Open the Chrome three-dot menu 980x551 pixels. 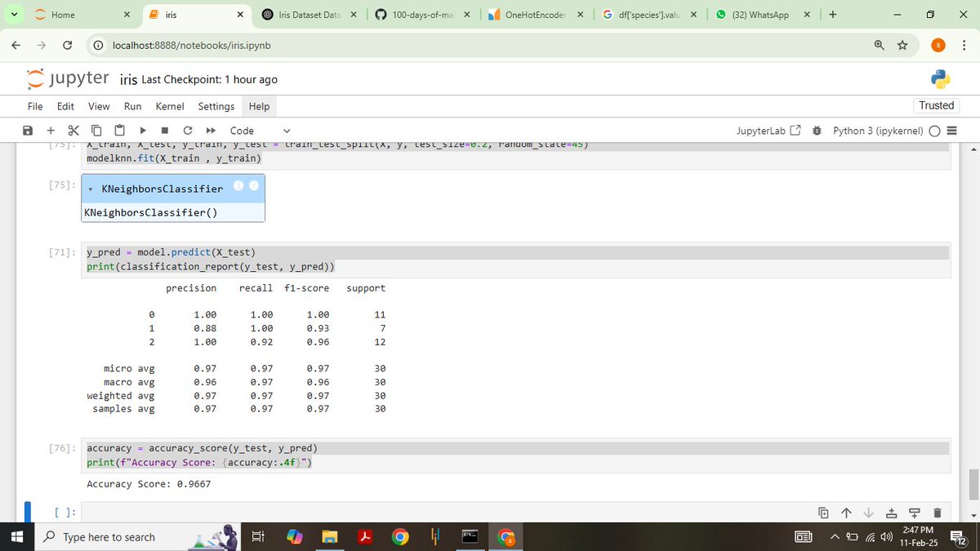964,45
